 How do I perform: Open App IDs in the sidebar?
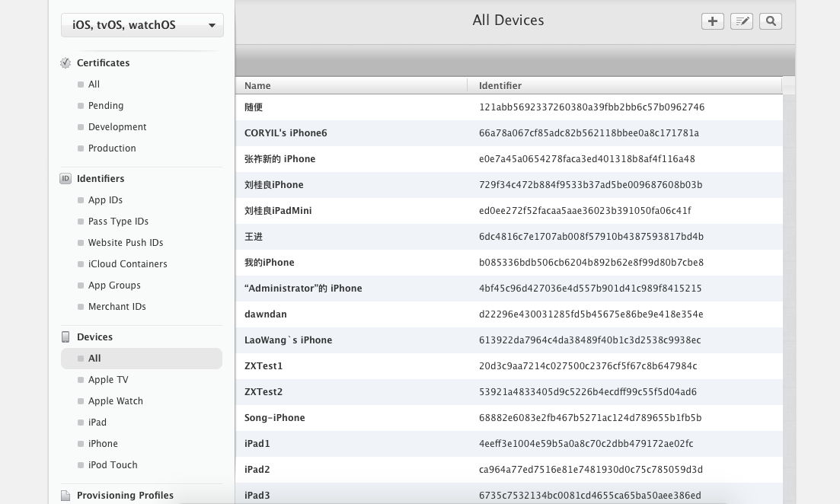click(x=105, y=200)
